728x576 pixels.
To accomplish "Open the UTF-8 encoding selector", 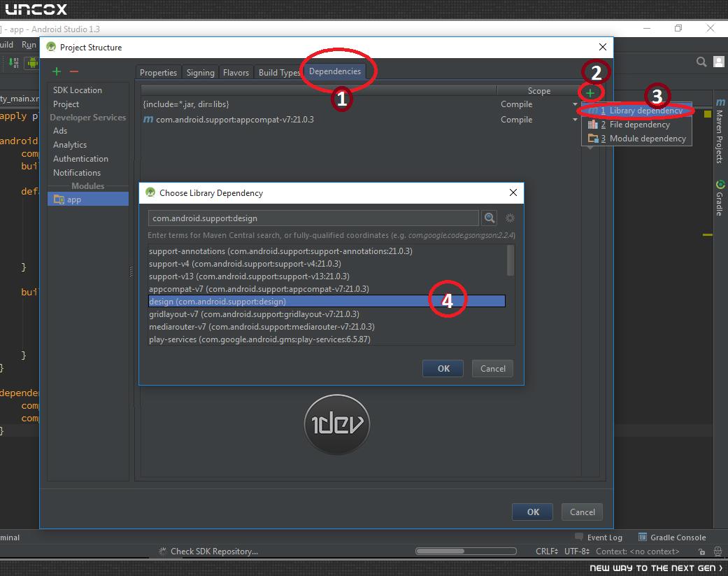I will click(577, 552).
